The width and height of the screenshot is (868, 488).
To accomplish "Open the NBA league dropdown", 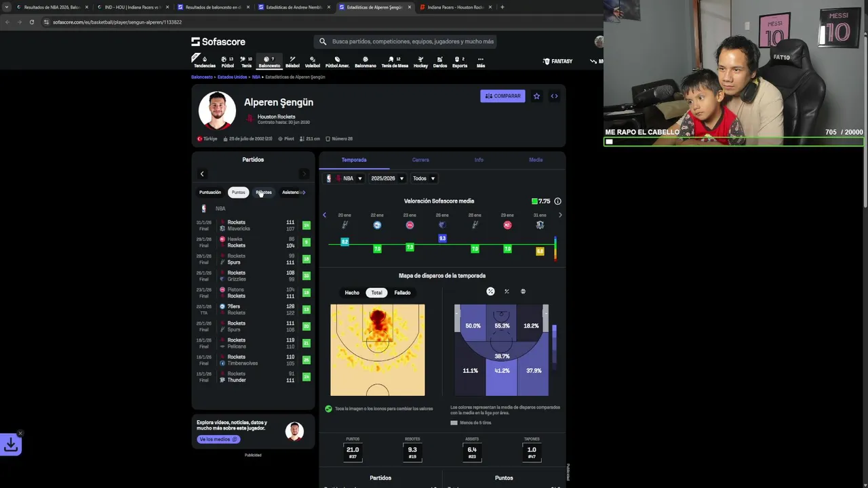I will [344, 178].
